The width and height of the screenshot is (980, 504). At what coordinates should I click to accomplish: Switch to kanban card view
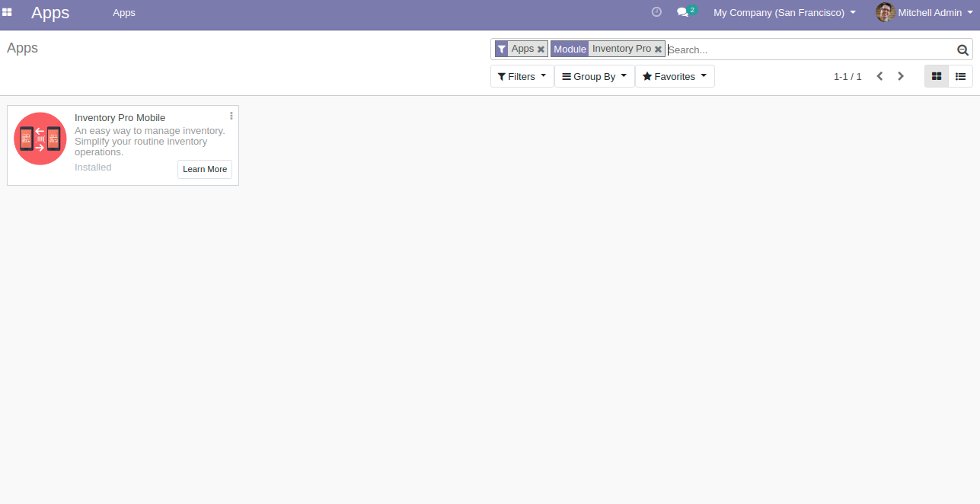tap(936, 76)
